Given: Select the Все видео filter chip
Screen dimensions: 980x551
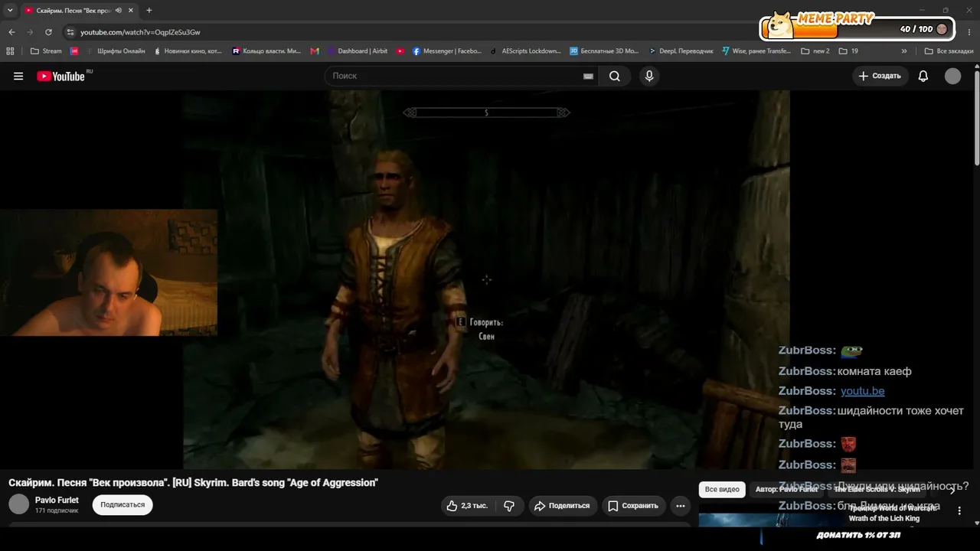Looking at the screenshot, I should (722, 490).
